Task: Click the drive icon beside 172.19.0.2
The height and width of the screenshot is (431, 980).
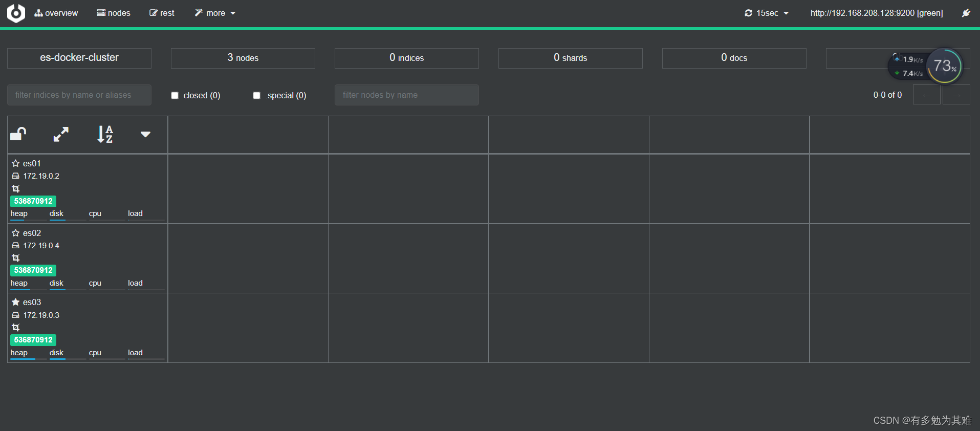Action: [16, 176]
